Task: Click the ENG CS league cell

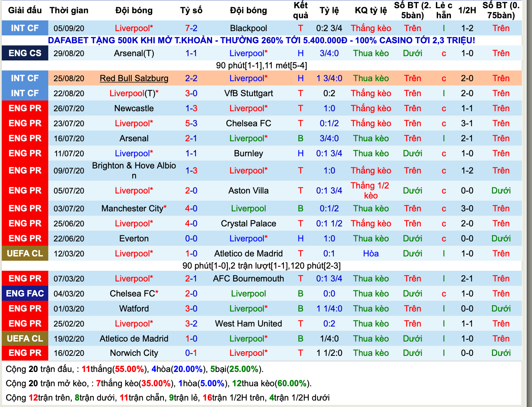Action: coord(25,53)
